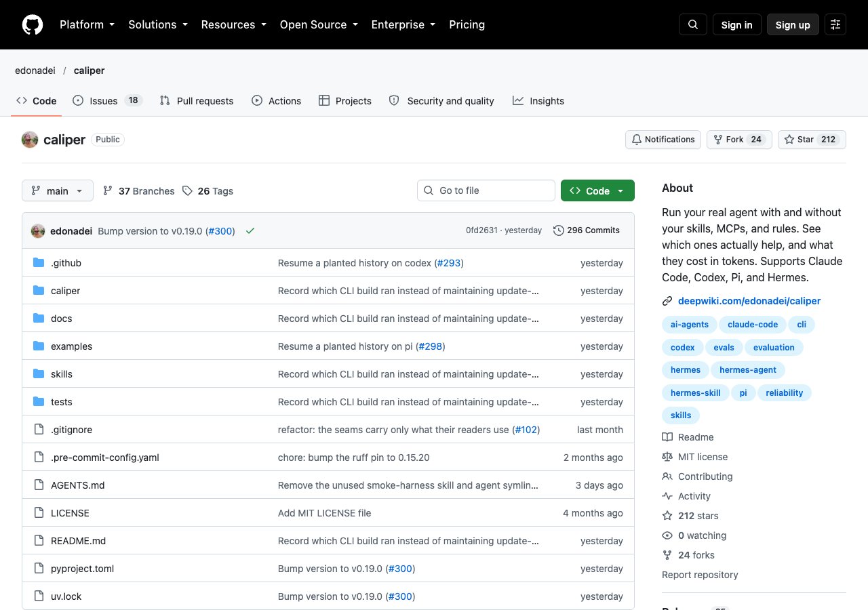
Task: Star the caliper repository
Action: (x=812, y=140)
